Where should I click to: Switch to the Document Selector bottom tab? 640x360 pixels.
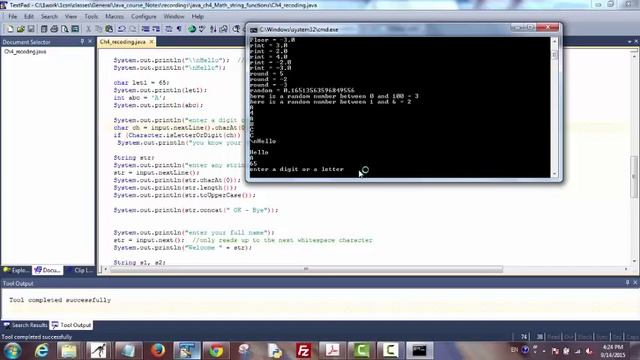click(48, 270)
